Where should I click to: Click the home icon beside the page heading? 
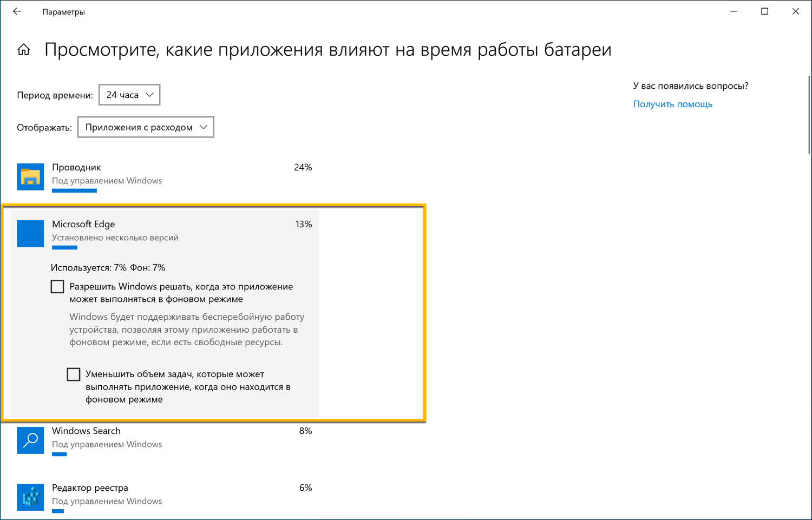pyautogui.click(x=24, y=49)
